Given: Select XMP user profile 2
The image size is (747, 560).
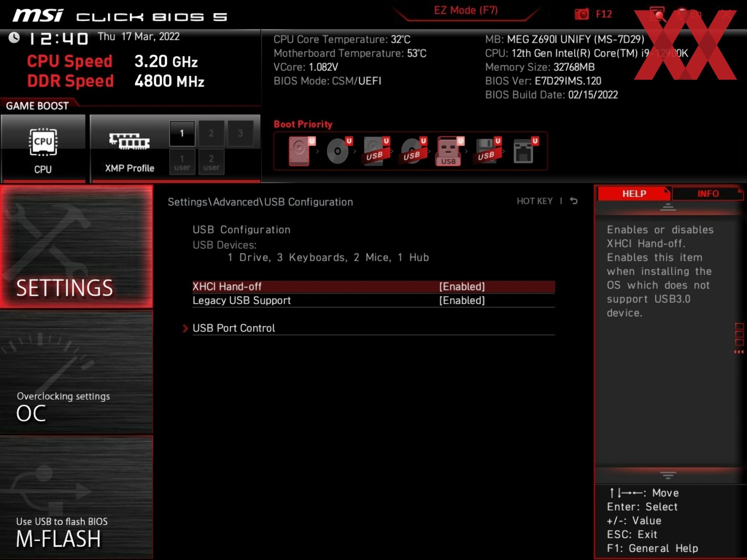Looking at the screenshot, I should point(211,162).
